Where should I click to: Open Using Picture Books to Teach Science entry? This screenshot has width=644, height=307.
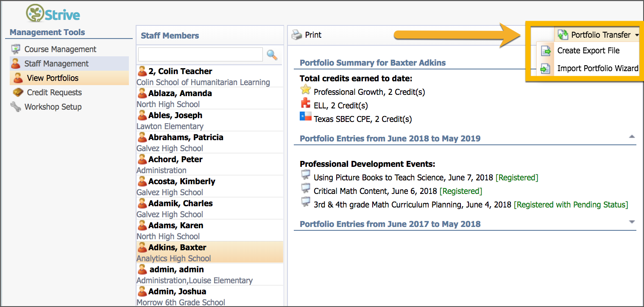coord(403,177)
